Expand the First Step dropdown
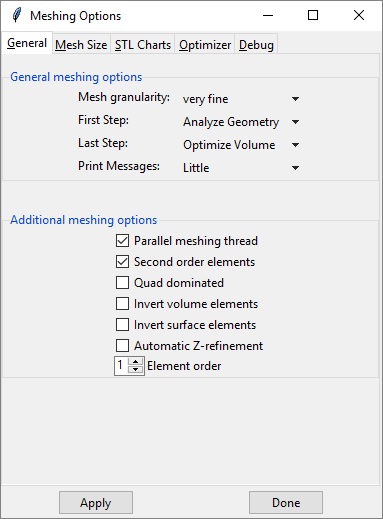 [240, 122]
